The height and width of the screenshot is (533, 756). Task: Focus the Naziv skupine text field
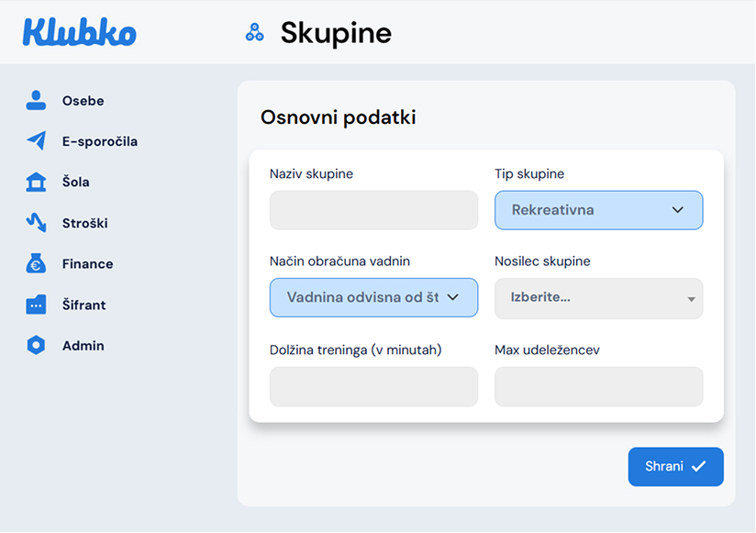(x=373, y=210)
